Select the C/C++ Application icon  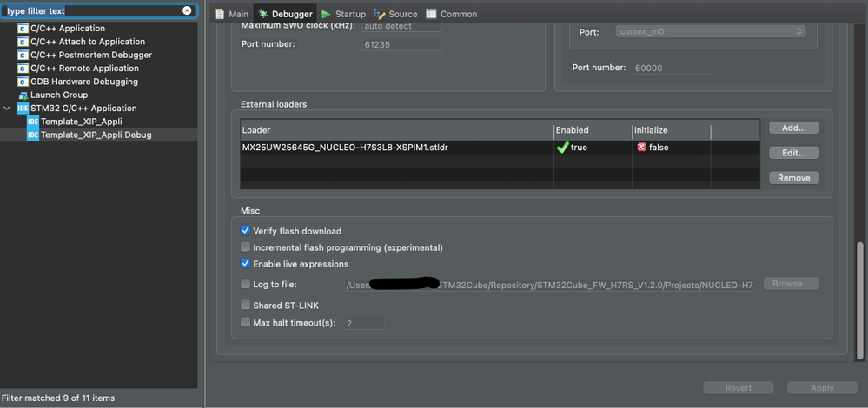click(23, 28)
